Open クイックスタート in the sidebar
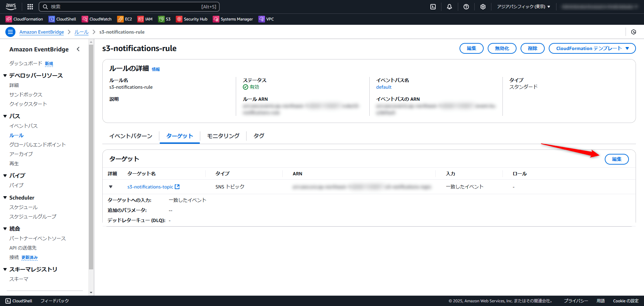This screenshot has width=644, height=306. (28, 104)
